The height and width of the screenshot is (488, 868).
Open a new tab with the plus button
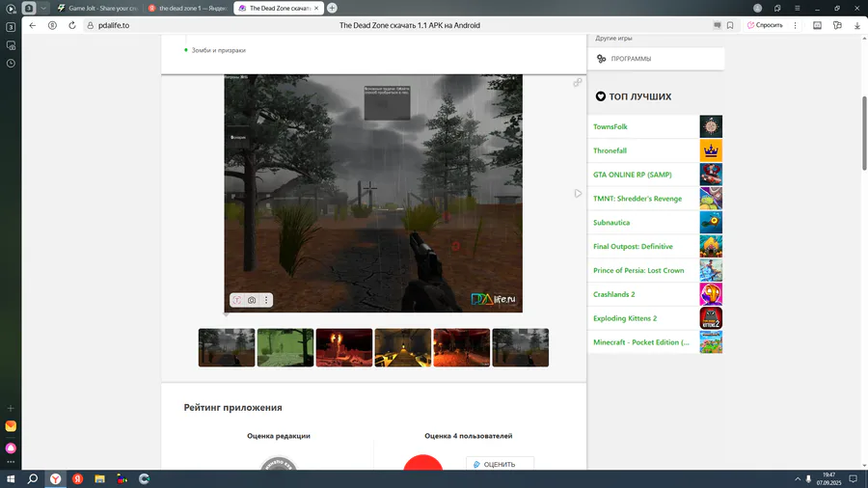pos(332,9)
